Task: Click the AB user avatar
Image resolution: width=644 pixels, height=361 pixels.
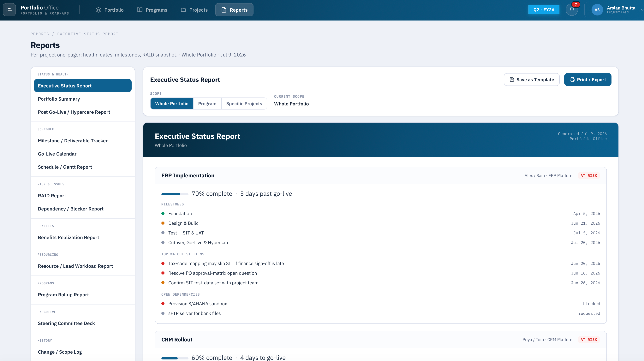Action: point(597,10)
